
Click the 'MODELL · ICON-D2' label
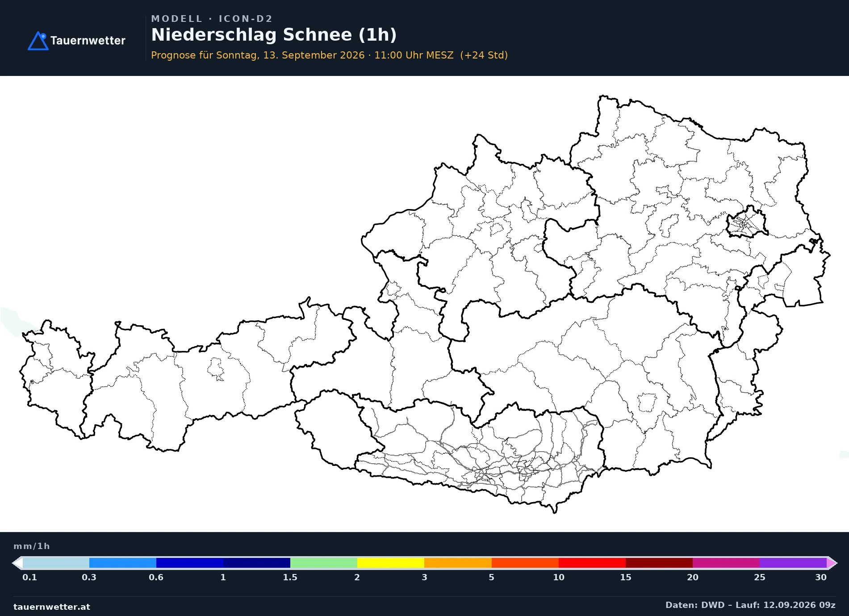click(212, 19)
